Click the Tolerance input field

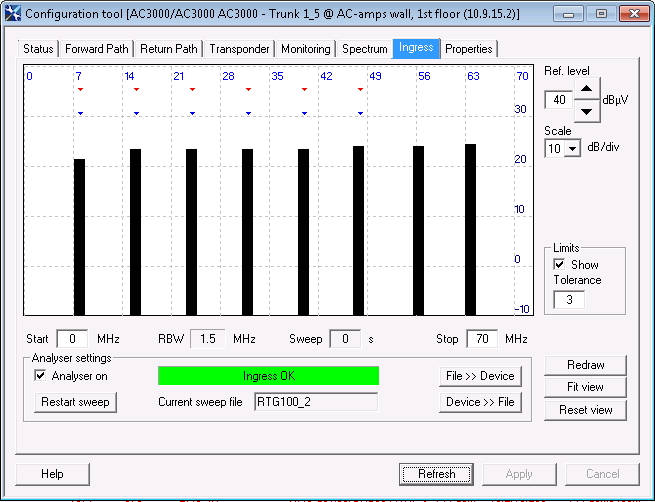click(569, 299)
